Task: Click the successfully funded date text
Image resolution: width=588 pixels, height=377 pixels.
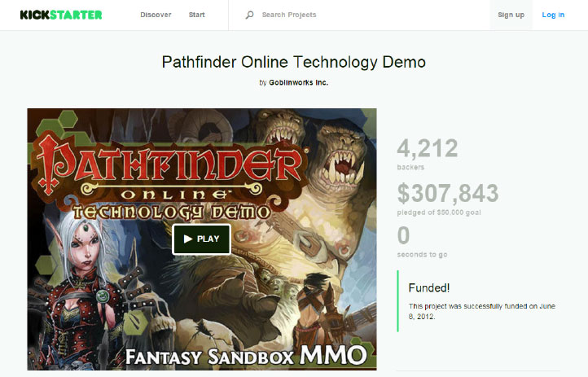Action: point(482,311)
